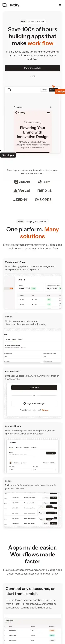Click the Growth department tag
Image resolution: width=65 pixels, height=644 pixels.
coord(52,635)
